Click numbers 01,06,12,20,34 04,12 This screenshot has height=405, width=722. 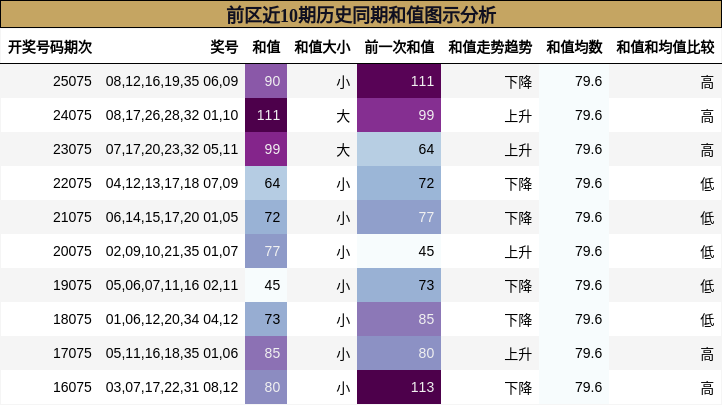click(172, 320)
